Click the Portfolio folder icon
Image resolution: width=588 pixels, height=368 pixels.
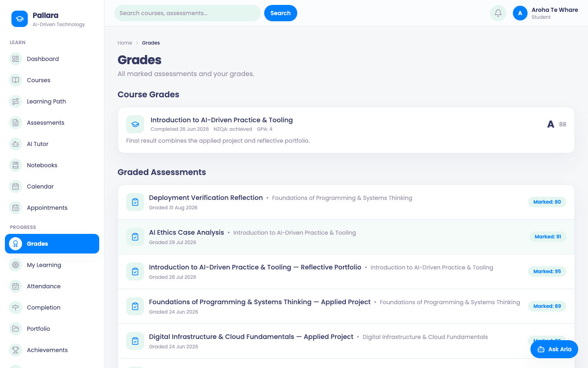pos(16,329)
